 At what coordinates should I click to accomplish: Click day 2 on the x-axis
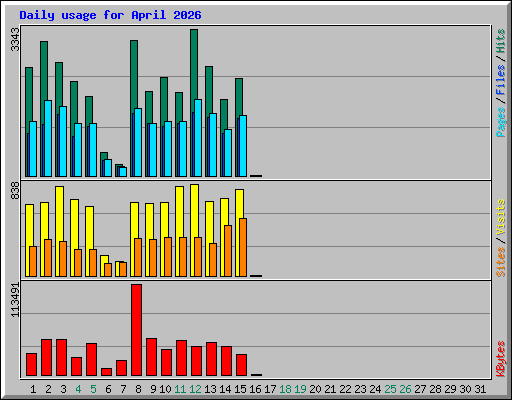48,389
